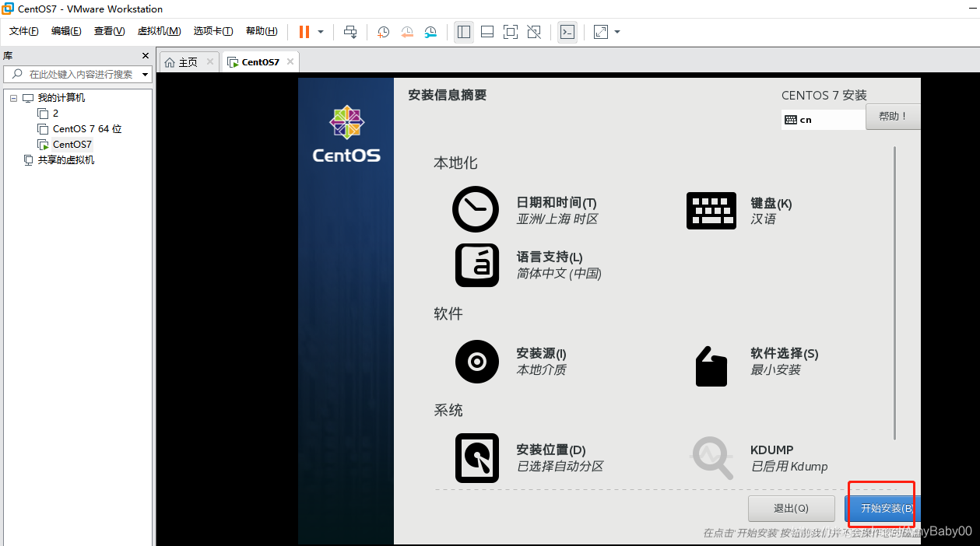Revert the VM to its snapshot
This screenshot has height=546, width=980.
tap(407, 32)
